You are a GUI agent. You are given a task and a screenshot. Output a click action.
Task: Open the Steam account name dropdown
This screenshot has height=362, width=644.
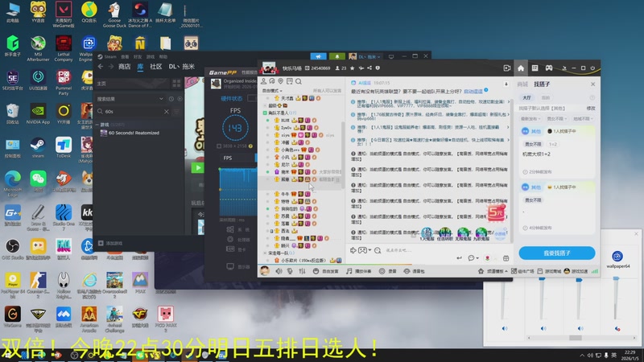[x=370, y=56]
